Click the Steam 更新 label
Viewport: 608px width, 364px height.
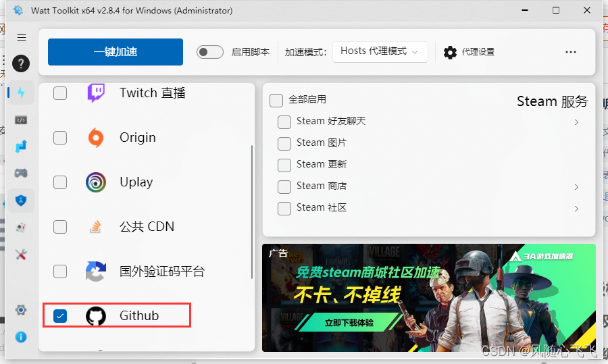322,164
